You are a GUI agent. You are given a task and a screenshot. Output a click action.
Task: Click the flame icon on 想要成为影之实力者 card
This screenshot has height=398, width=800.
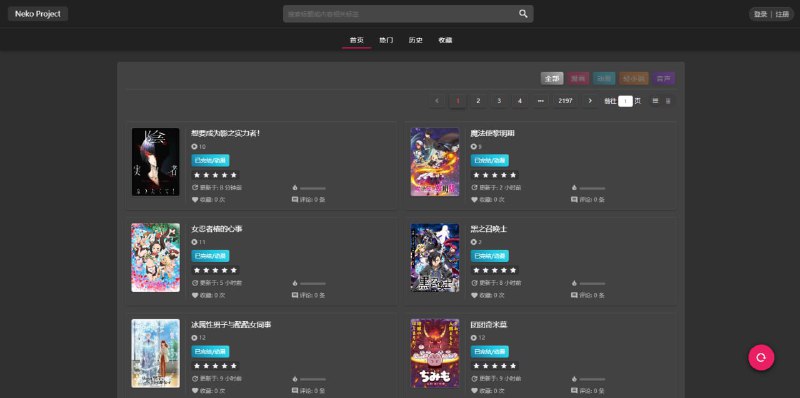295,188
